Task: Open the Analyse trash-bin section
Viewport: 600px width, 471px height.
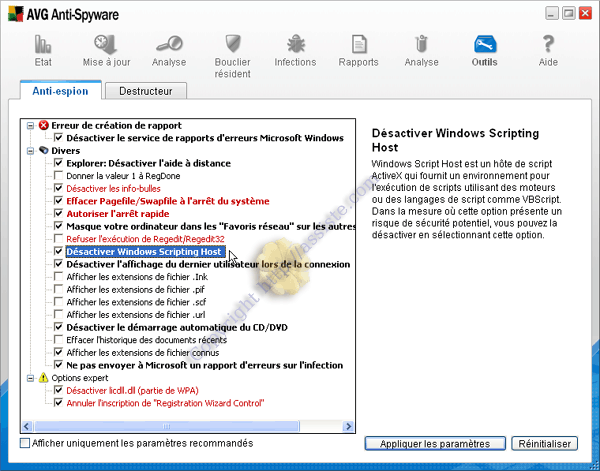Action: point(421,51)
